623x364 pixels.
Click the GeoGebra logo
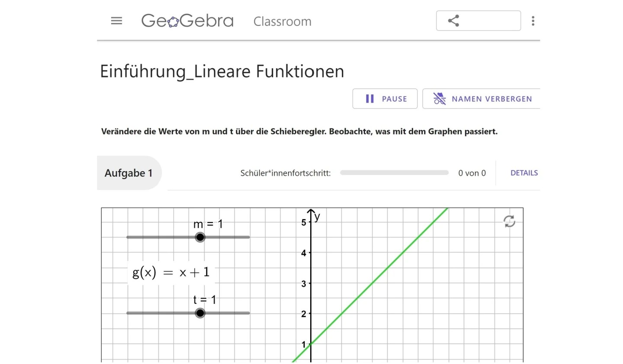187,21
